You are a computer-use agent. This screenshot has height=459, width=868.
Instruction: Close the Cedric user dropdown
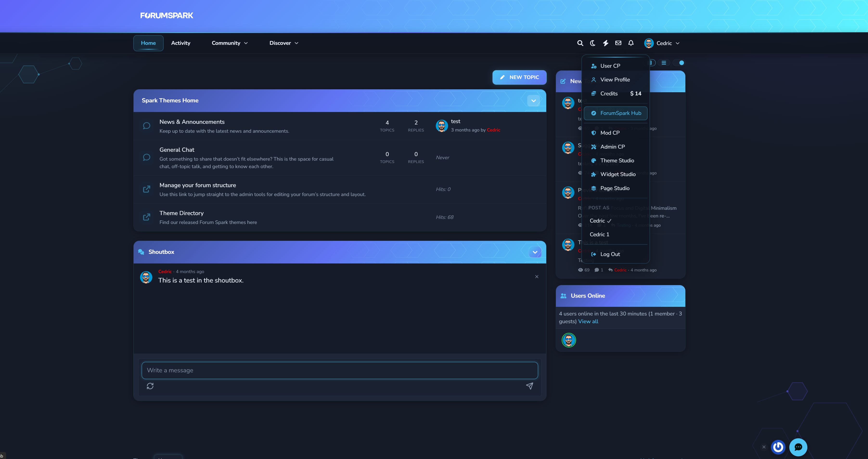pos(662,43)
